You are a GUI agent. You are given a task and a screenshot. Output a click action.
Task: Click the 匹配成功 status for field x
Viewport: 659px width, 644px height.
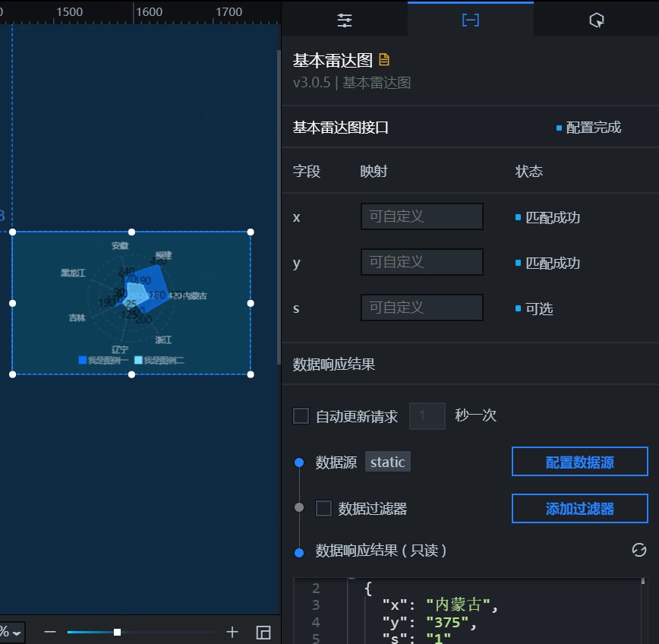point(553,218)
